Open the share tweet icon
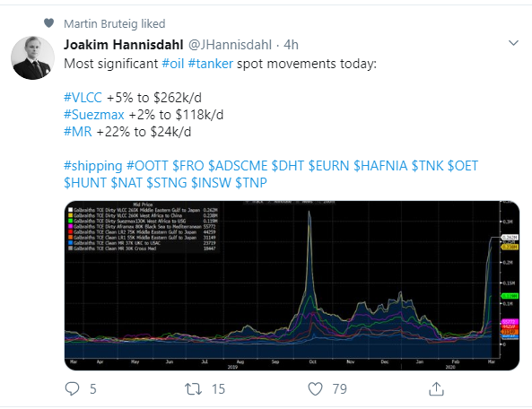This screenshot has height=409, width=532. click(436, 388)
